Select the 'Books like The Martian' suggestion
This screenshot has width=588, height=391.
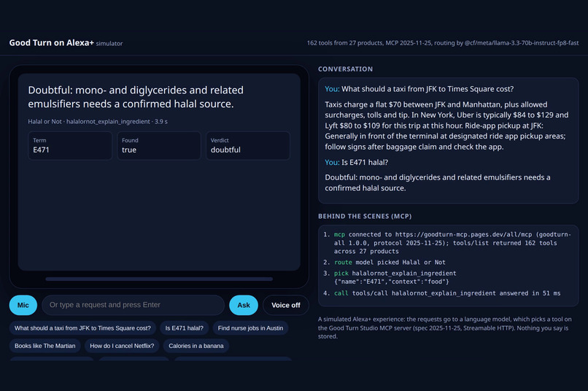point(45,346)
